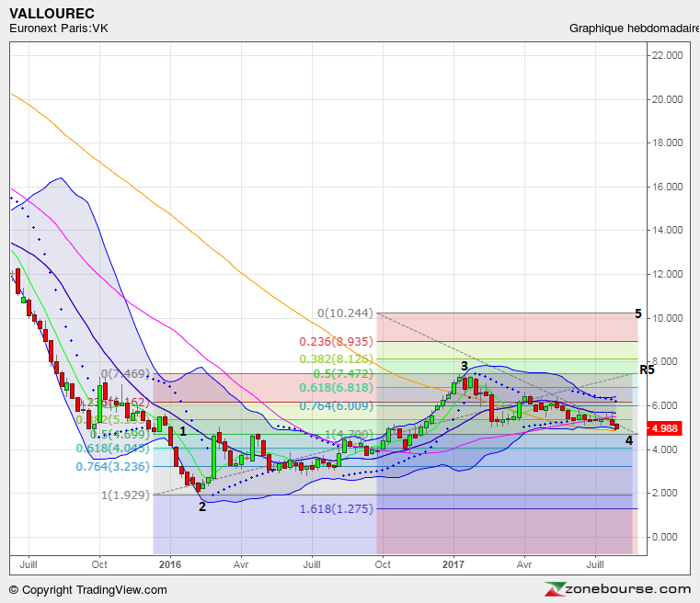Click the VALLOUREC chart title
Viewport: 700px width, 603px height.
coord(52,14)
